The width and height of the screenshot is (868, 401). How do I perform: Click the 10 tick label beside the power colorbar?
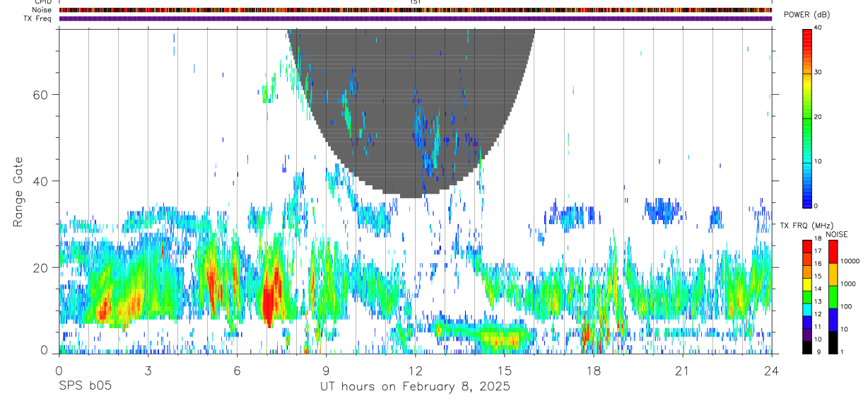click(819, 161)
